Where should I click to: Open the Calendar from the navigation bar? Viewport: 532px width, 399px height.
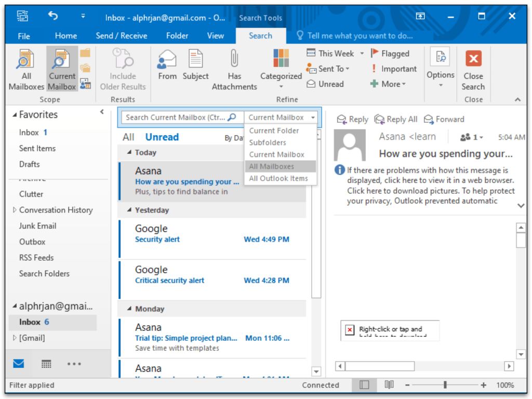click(46, 364)
